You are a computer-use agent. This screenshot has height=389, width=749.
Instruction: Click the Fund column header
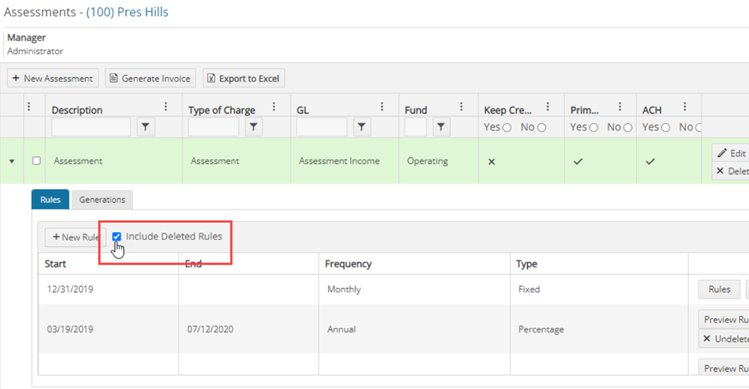click(x=416, y=110)
